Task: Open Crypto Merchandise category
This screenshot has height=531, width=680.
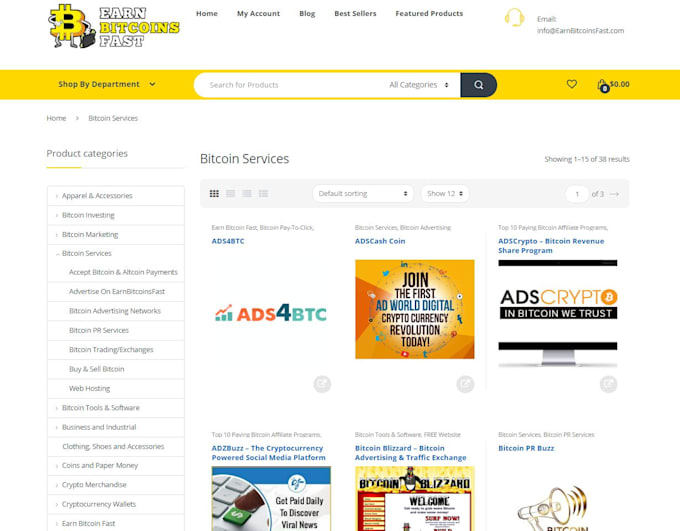Action: point(94,485)
